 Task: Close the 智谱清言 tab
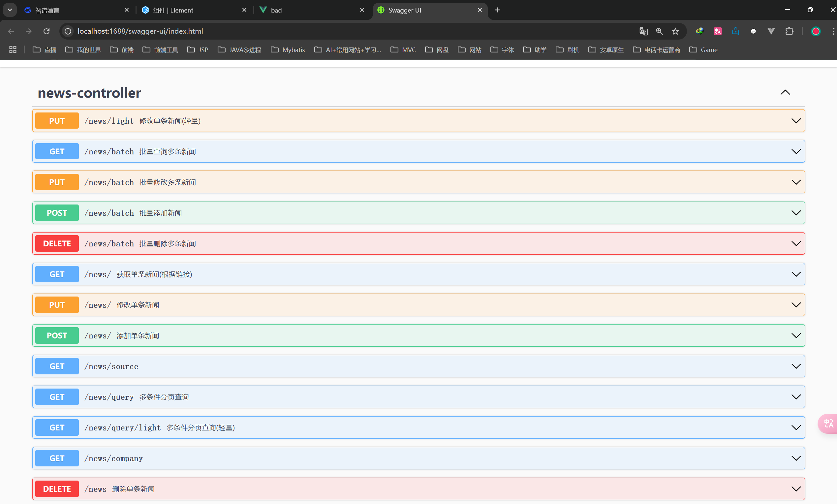pos(127,10)
